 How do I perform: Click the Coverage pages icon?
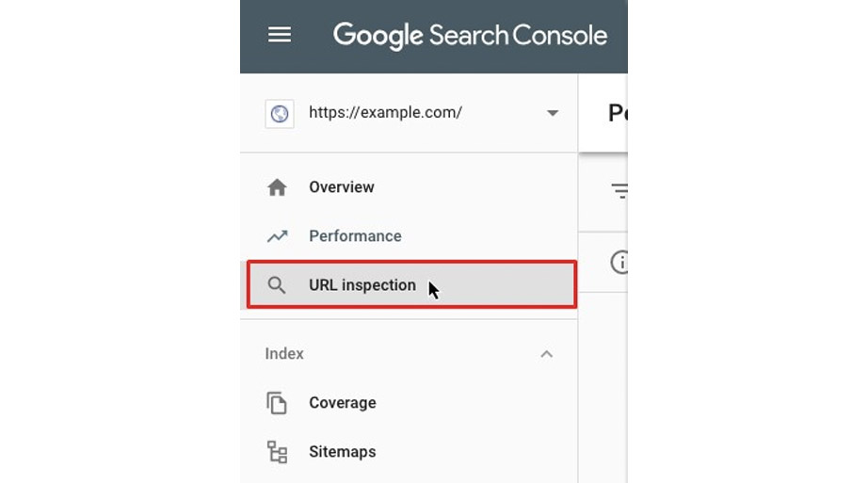(277, 403)
